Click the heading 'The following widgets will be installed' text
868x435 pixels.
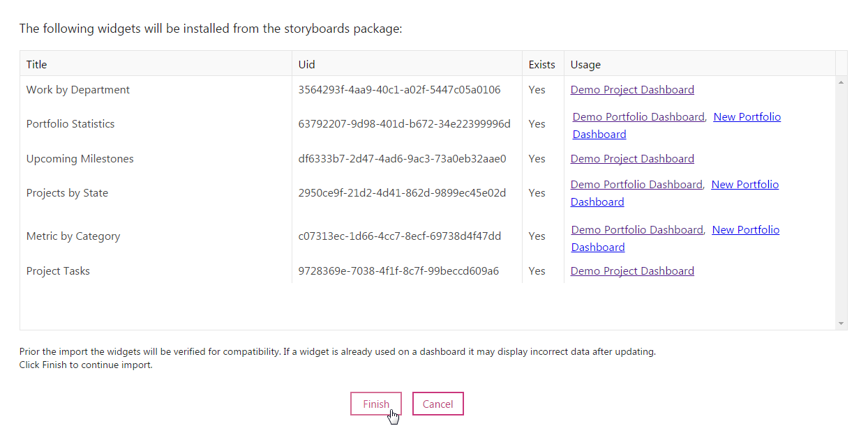pyautogui.click(x=211, y=29)
